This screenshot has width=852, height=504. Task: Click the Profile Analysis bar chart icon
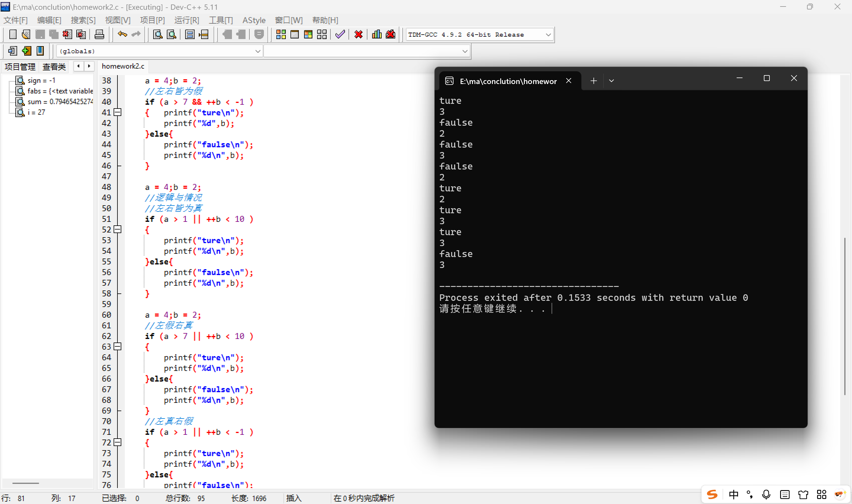click(x=377, y=34)
